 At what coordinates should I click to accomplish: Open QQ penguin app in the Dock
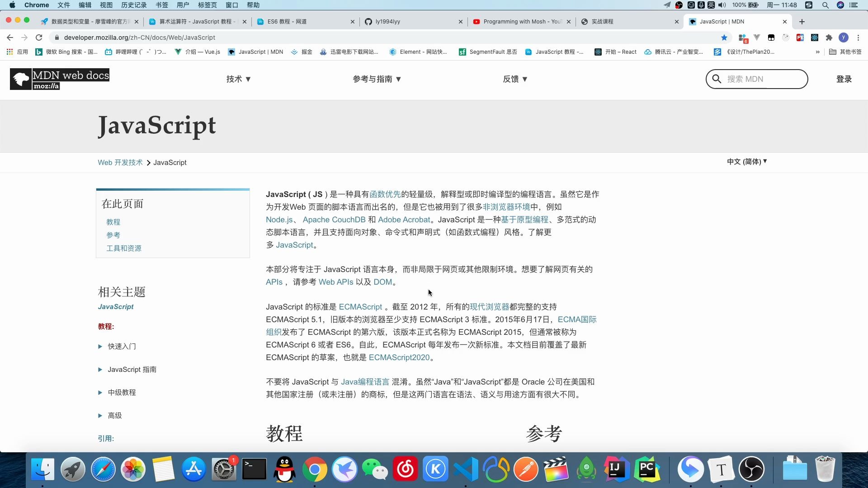[285, 469]
